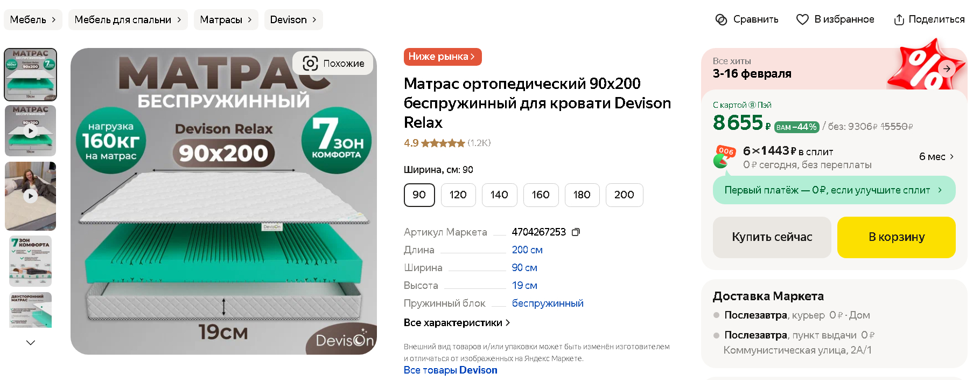Open the 6 мес split term selector

point(936,156)
